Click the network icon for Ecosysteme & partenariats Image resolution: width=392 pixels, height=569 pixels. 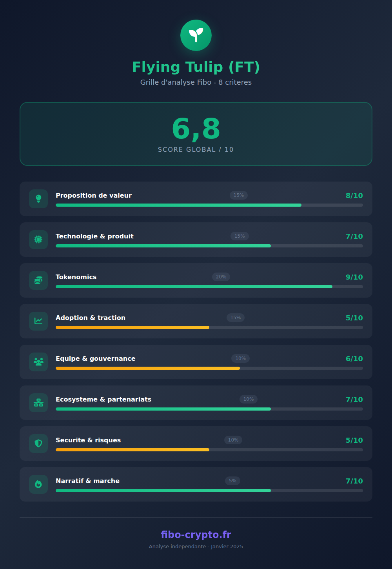(x=38, y=403)
